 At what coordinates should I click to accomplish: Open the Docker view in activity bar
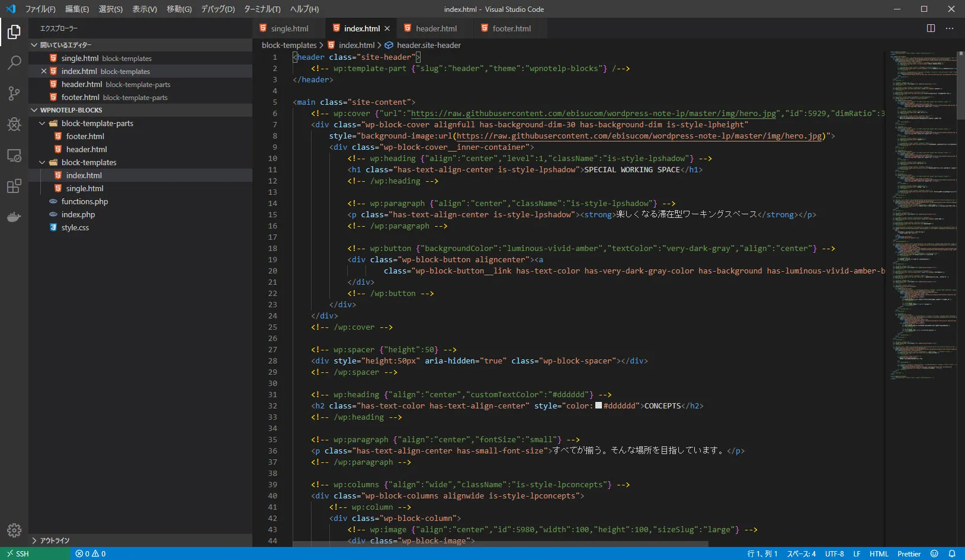pyautogui.click(x=14, y=217)
